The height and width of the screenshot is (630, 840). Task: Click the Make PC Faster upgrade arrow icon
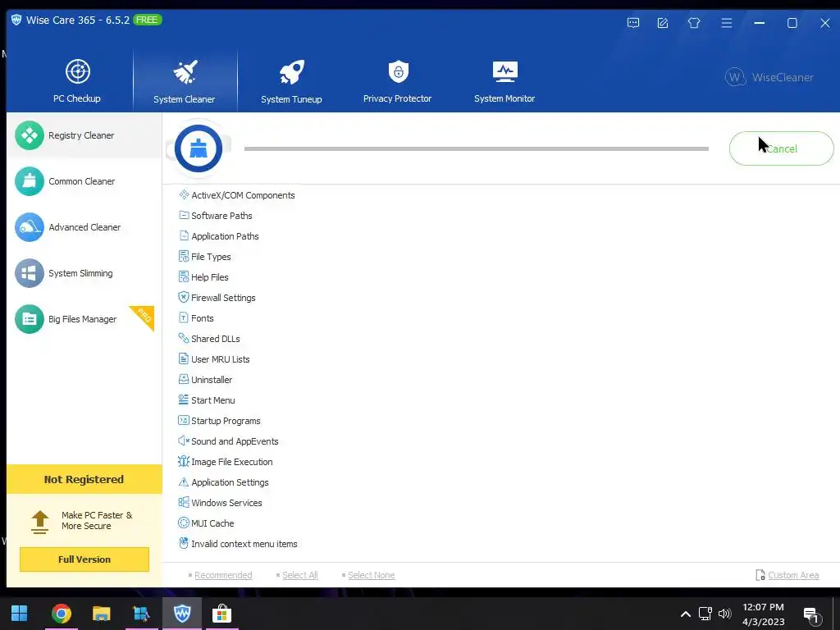click(40, 522)
